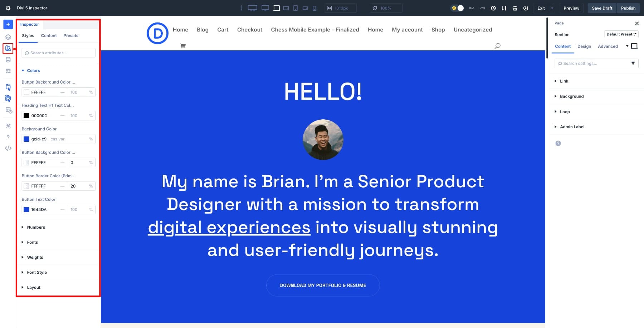Switch to the Design tab

(x=584, y=46)
